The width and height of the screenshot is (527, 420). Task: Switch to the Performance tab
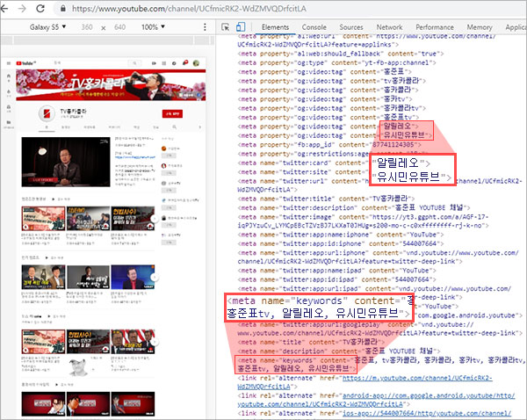coord(435,27)
